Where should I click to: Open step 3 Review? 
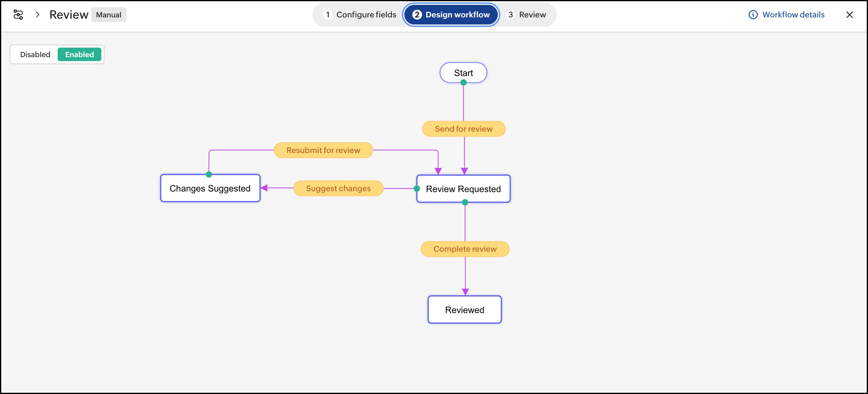click(x=527, y=14)
